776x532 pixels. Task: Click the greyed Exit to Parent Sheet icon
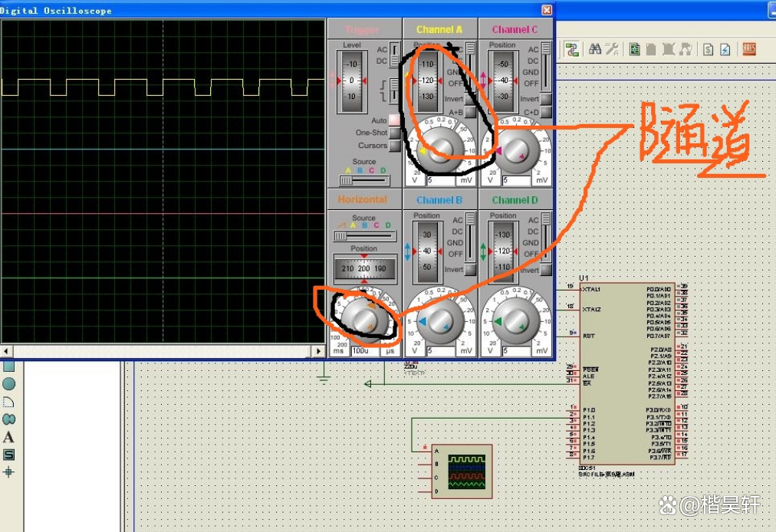click(669, 49)
